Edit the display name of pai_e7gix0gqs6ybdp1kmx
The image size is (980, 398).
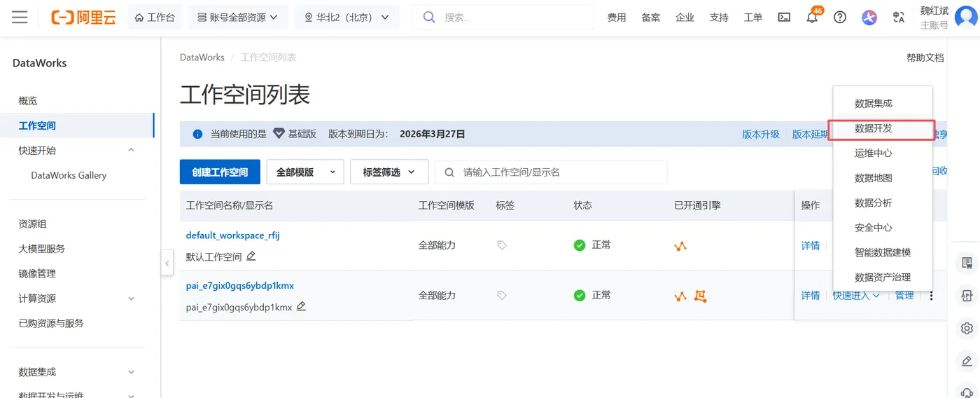pyautogui.click(x=301, y=306)
